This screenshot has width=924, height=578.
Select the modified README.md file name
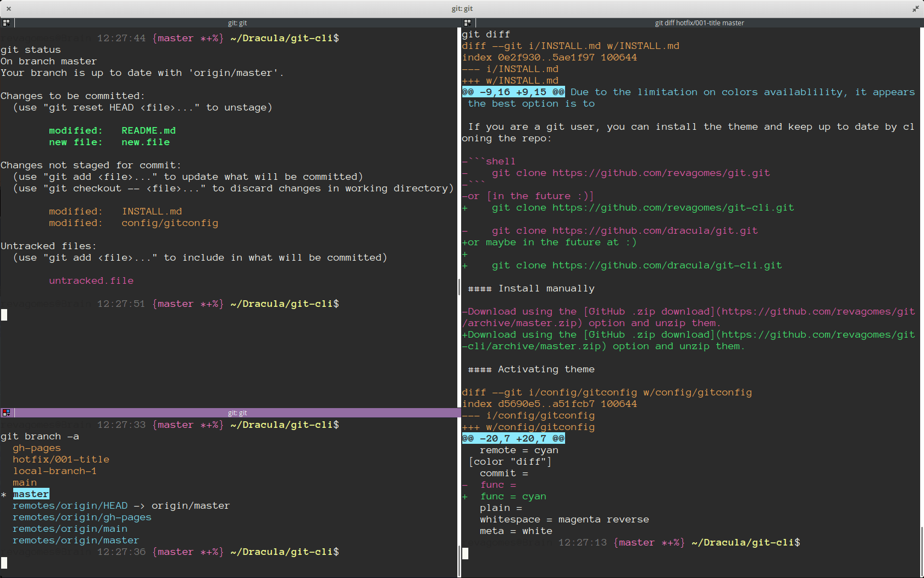[x=148, y=130]
